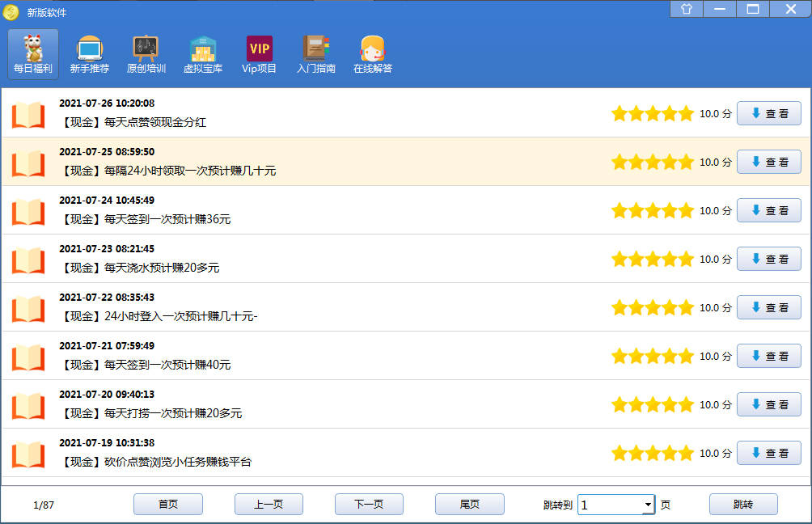Image resolution: width=812 pixels, height=524 pixels.
Task: Open 在线解答 customer service icon
Action: pyautogui.click(x=372, y=54)
